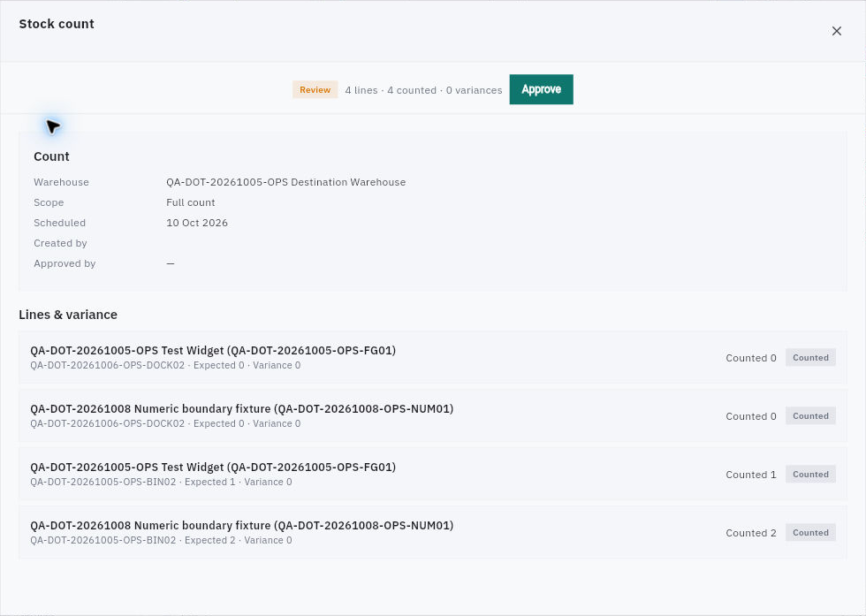Viewport: 866px width, 616px height.
Task: Select the QA-DOT-20261005-OPS Destination Warehouse value
Action: pyautogui.click(x=285, y=182)
